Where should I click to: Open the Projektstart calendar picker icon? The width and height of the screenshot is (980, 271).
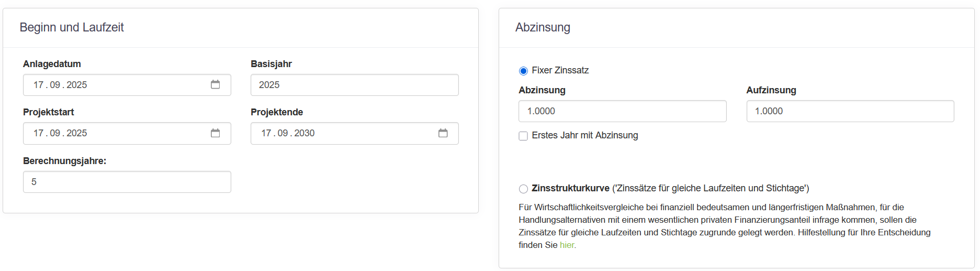click(x=215, y=133)
